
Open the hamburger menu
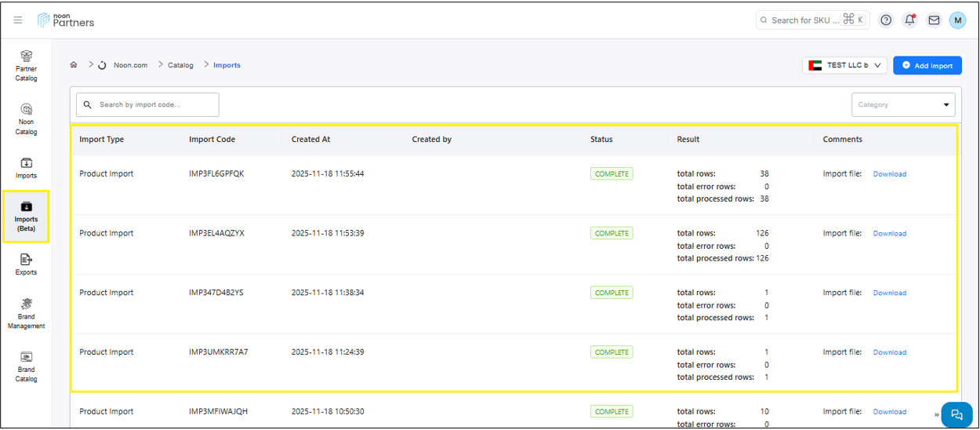(x=18, y=20)
